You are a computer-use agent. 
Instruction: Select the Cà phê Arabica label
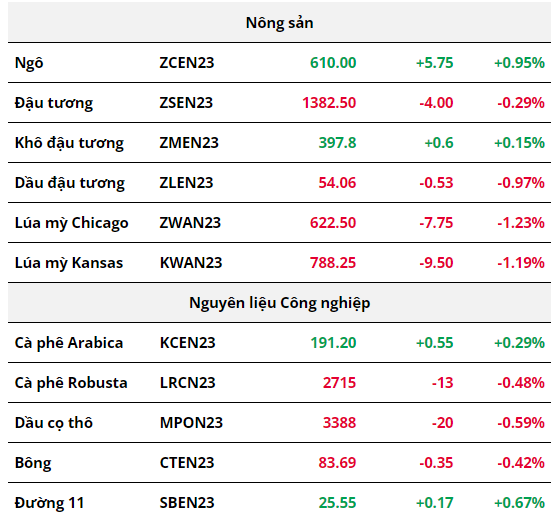(69, 343)
